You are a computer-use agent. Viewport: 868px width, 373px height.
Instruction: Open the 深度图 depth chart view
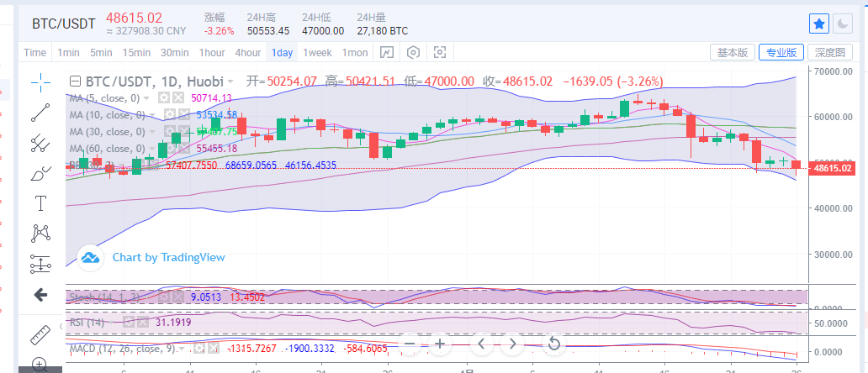(828, 52)
